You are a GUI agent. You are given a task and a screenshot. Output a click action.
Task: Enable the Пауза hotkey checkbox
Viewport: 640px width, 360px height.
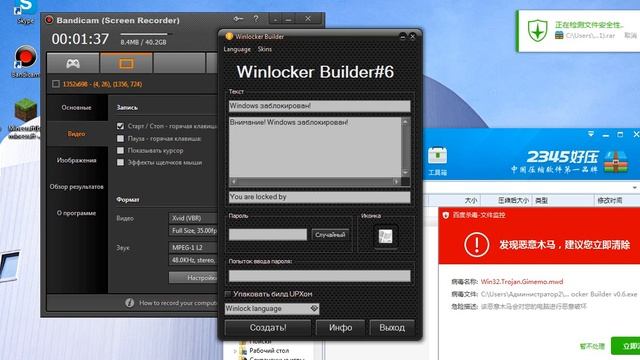click(120, 138)
